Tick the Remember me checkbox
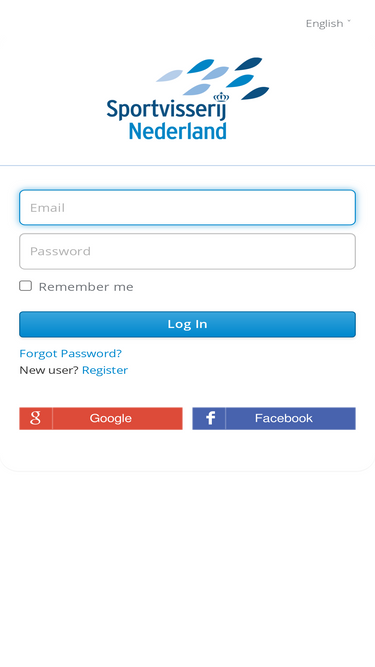The height and width of the screenshot is (667, 375). click(26, 286)
